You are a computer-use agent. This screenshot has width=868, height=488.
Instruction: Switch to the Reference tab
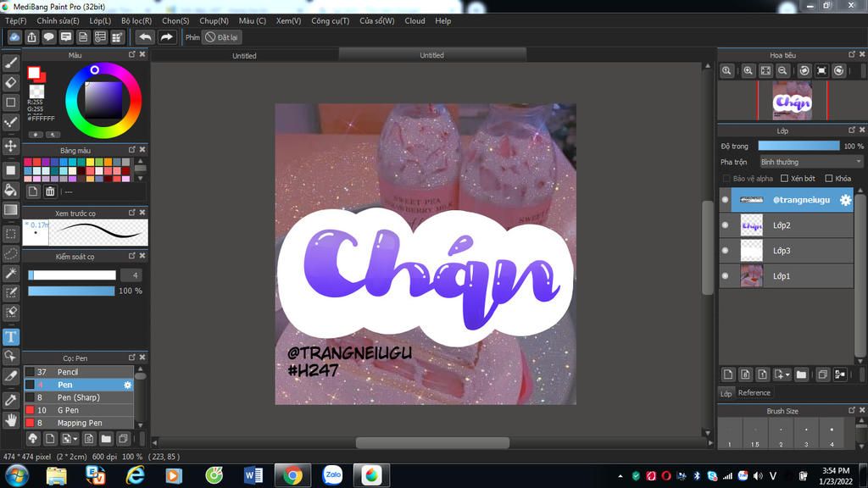[754, 393]
